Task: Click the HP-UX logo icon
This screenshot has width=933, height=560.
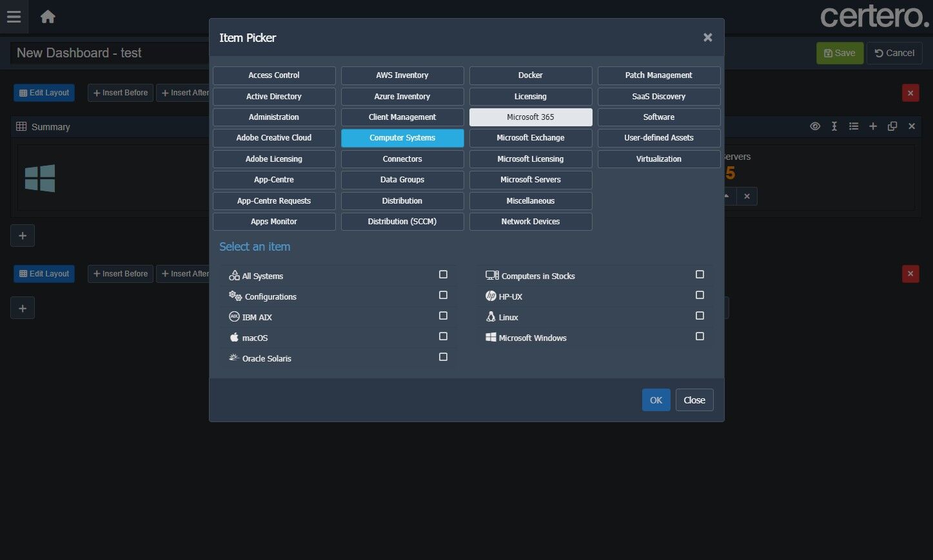Action: (x=491, y=296)
